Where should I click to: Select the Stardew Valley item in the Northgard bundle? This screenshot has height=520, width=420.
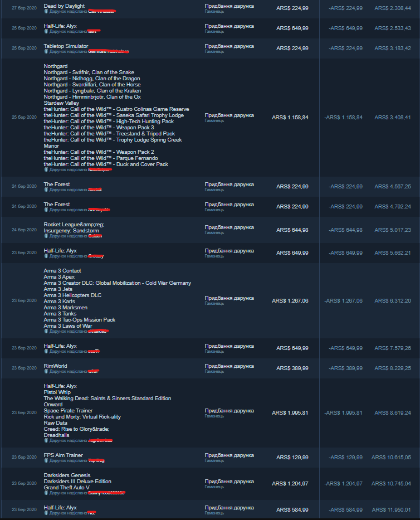[x=61, y=103]
